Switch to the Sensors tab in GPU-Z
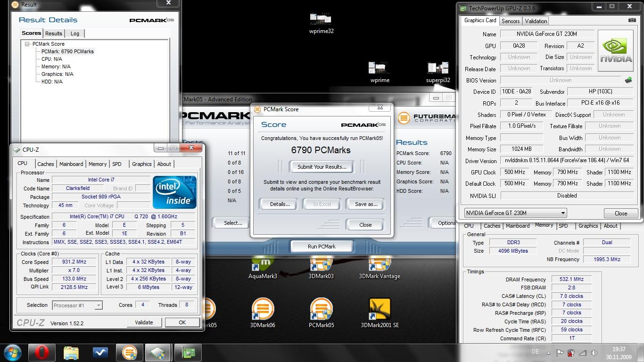 click(511, 21)
